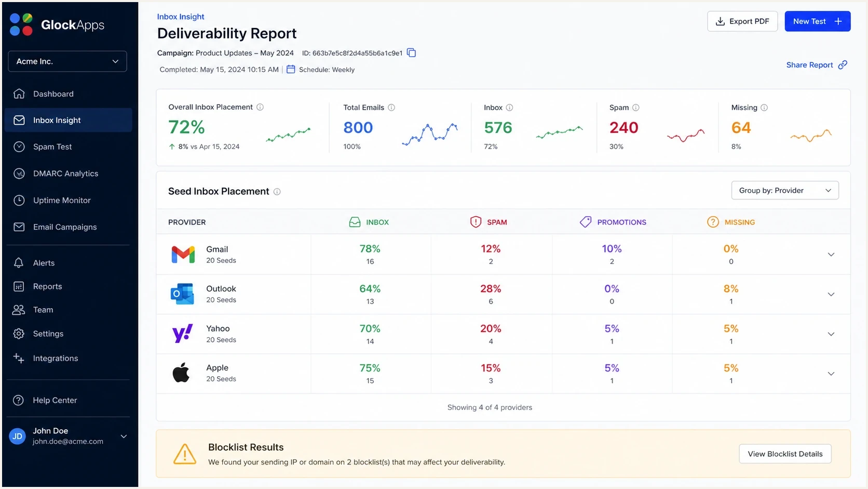The image size is (868, 489).
Task: Click the Team people icon
Action: click(x=19, y=310)
